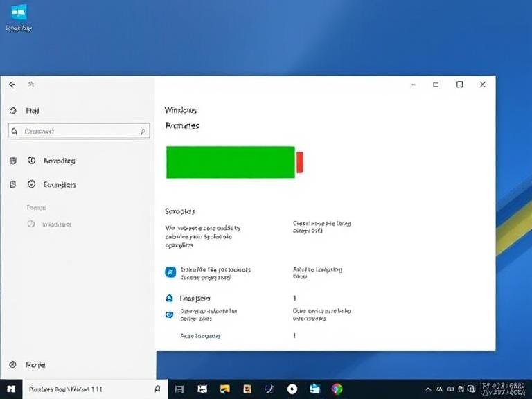Maximize the settings window with the square button
The height and width of the screenshot is (399, 532).
pyautogui.click(x=459, y=84)
